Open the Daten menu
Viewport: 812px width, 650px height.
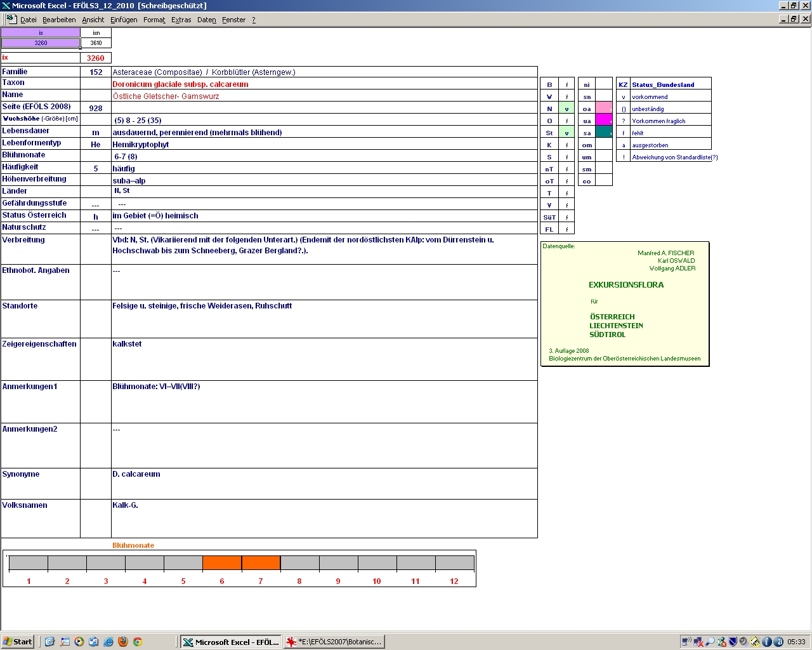(x=207, y=20)
